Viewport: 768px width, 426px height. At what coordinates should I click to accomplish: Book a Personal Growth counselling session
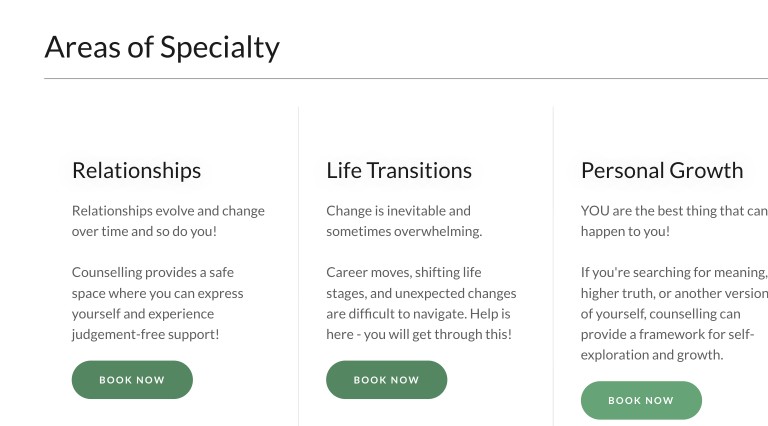(641, 400)
